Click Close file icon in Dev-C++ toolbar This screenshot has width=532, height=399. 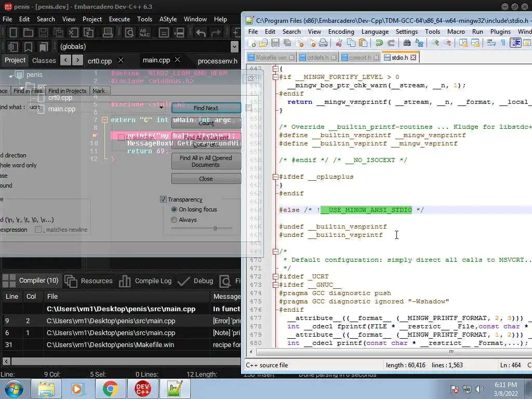(73, 33)
